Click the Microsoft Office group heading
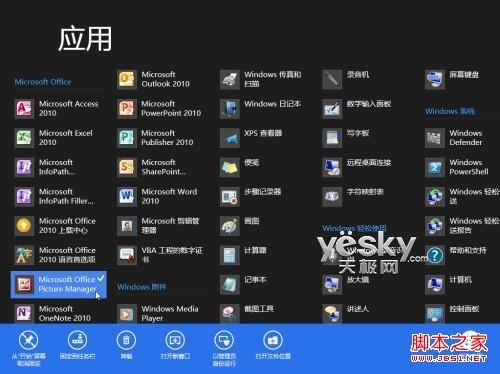Screen dimensions: 500x374 (x=43, y=82)
